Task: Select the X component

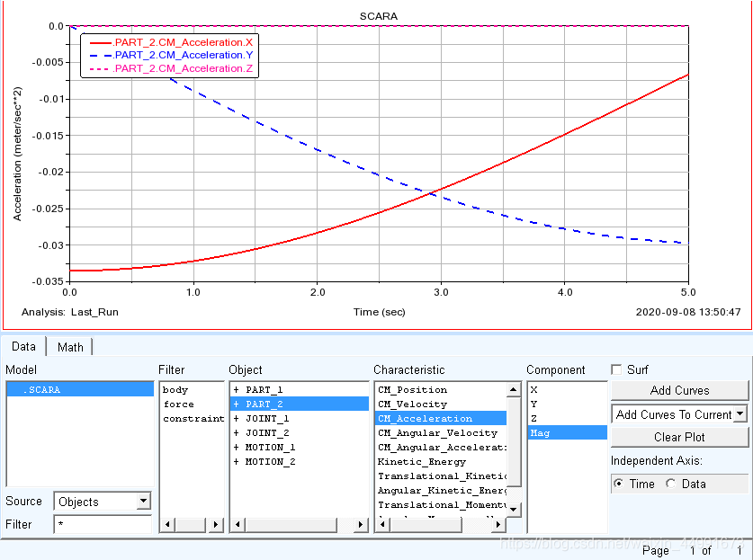Action: [x=534, y=390]
